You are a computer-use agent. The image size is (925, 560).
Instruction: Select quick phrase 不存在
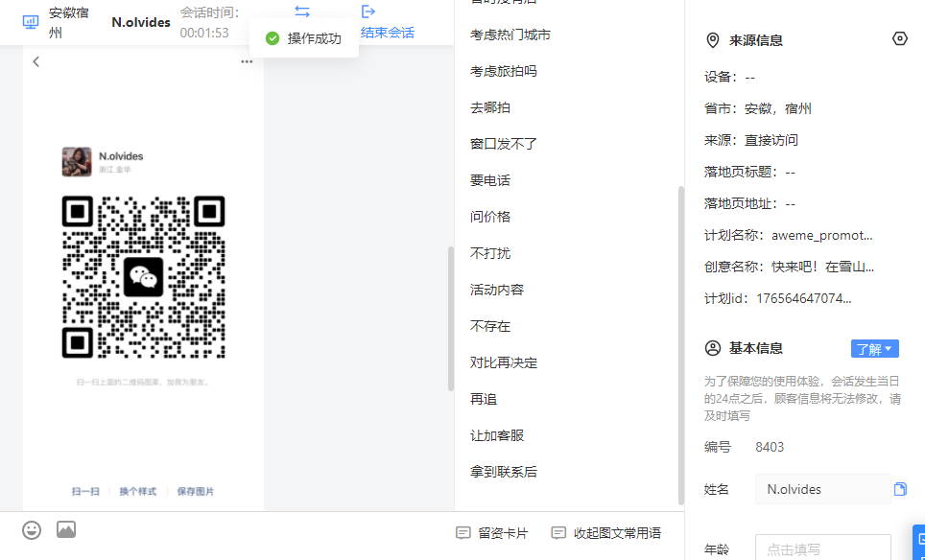click(x=490, y=327)
